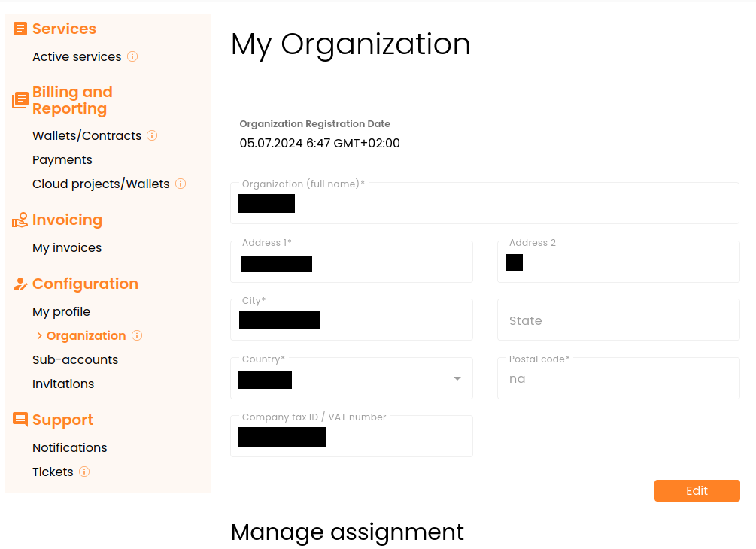756x549 pixels.
Task: Go to My invoices
Action: pos(67,247)
